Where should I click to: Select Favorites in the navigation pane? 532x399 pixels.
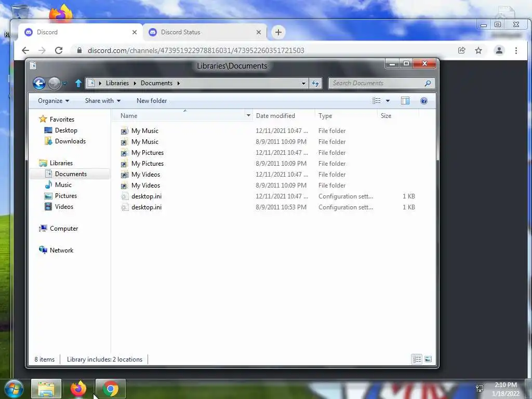click(x=56, y=119)
